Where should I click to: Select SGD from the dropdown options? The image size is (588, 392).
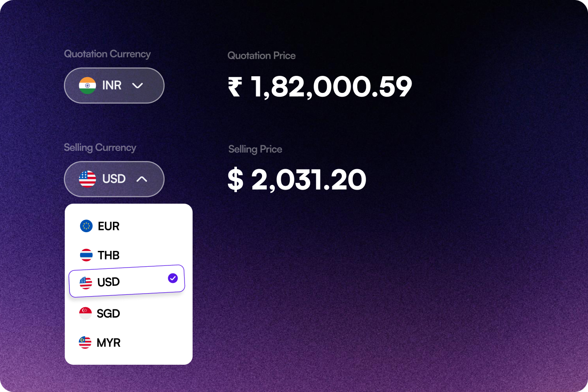tap(109, 313)
